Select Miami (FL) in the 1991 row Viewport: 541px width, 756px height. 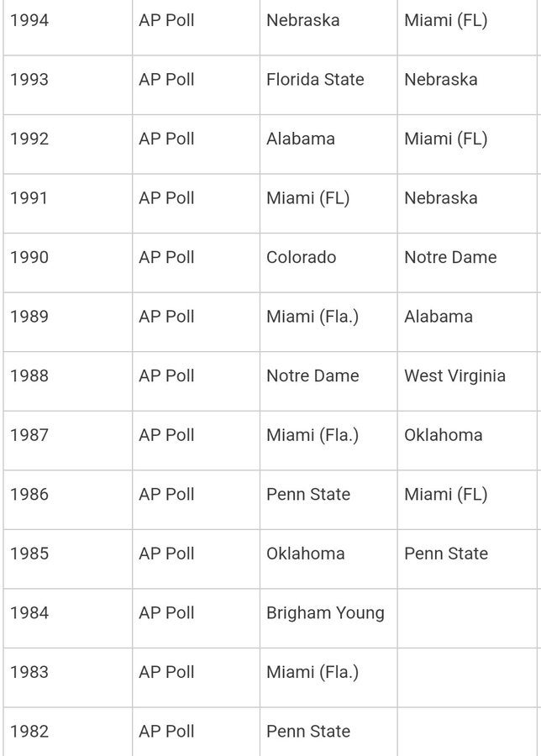(x=307, y=198)
